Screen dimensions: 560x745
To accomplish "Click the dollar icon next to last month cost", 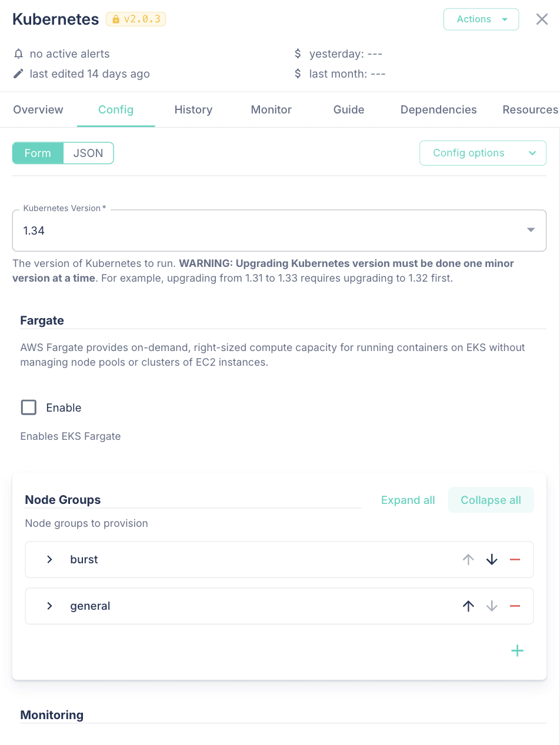I will [298, 74].
